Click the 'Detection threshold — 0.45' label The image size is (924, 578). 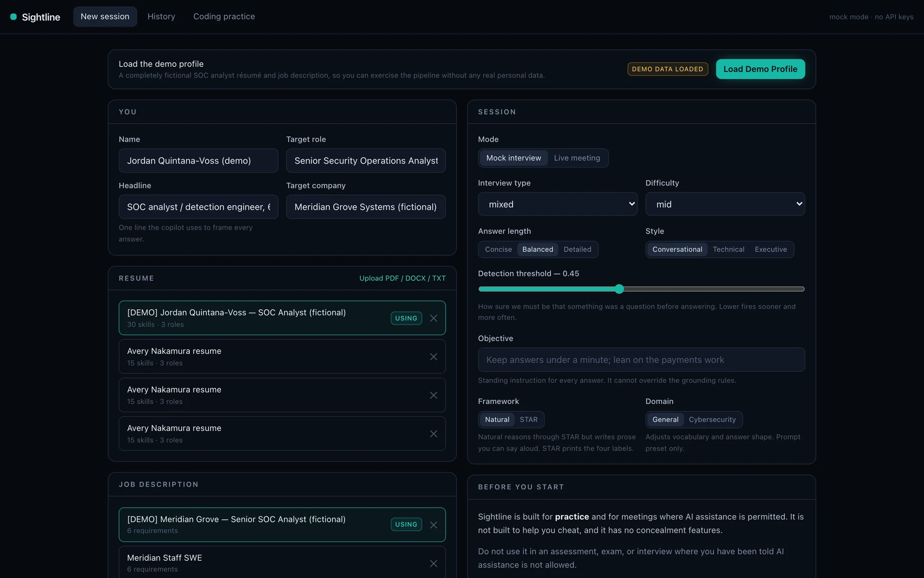[x=528, y=273]
